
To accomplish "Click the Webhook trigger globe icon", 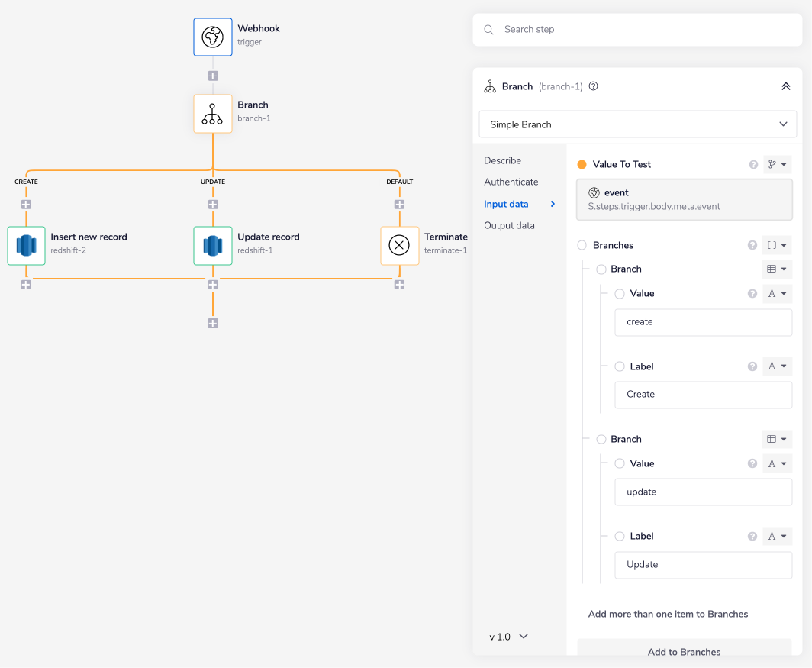I will pos(212,37).
